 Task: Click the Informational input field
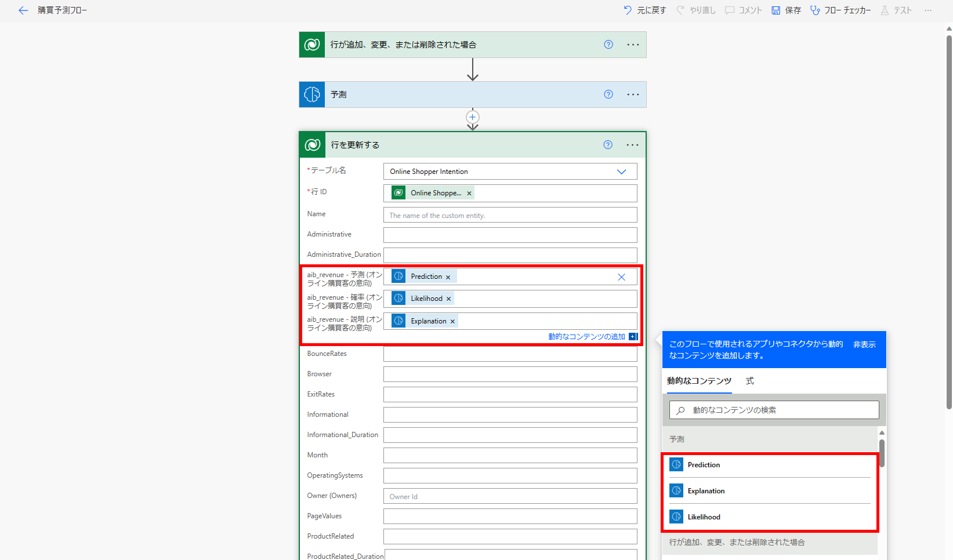(510, 414)
